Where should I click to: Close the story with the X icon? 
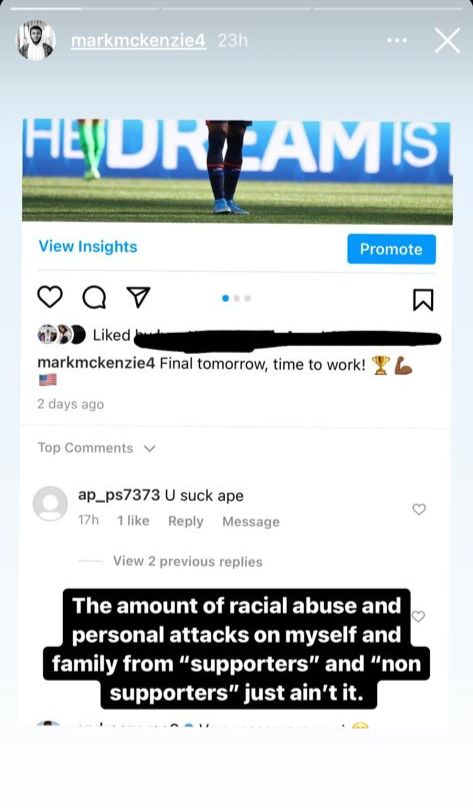click(x=447, y=41)
